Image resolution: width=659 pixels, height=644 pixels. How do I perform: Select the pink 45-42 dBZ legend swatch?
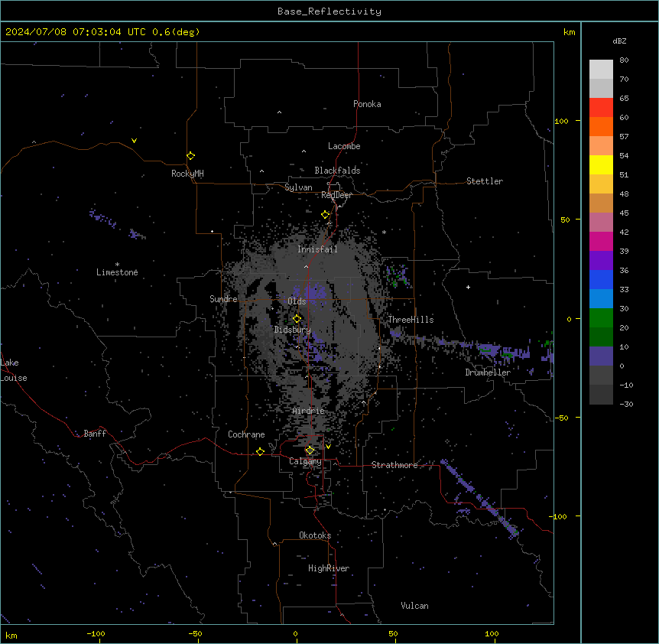tap(601, 223)
